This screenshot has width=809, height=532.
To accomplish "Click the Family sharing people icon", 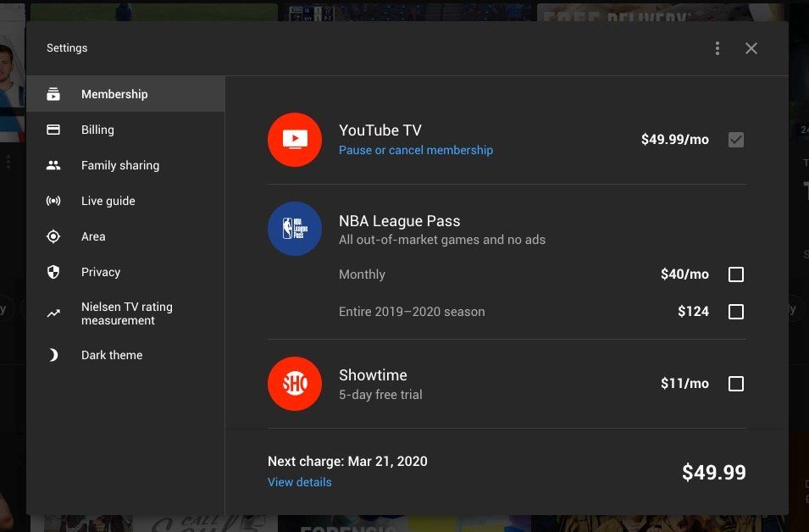I will pyautogui.click(x=54, y=165).
